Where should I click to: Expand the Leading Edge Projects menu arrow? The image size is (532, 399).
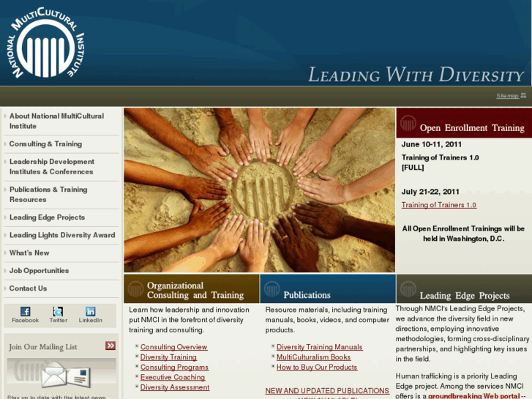click(x=5, y=217)
